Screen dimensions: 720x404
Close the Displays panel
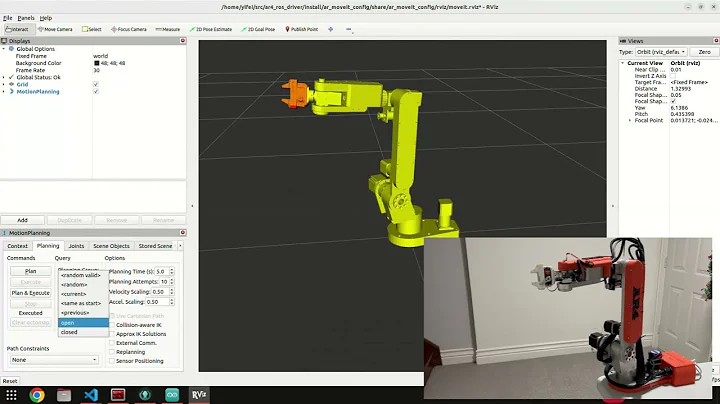coord(183,41)
